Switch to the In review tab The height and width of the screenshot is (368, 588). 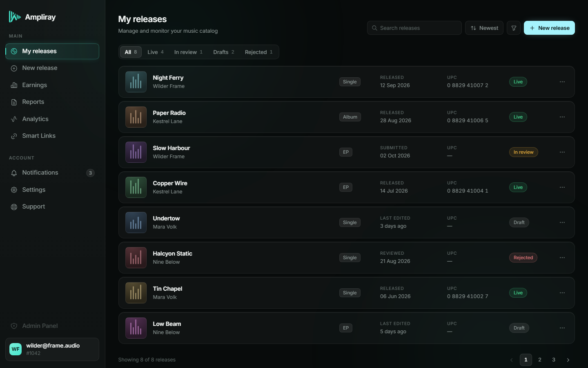point(188,52)
